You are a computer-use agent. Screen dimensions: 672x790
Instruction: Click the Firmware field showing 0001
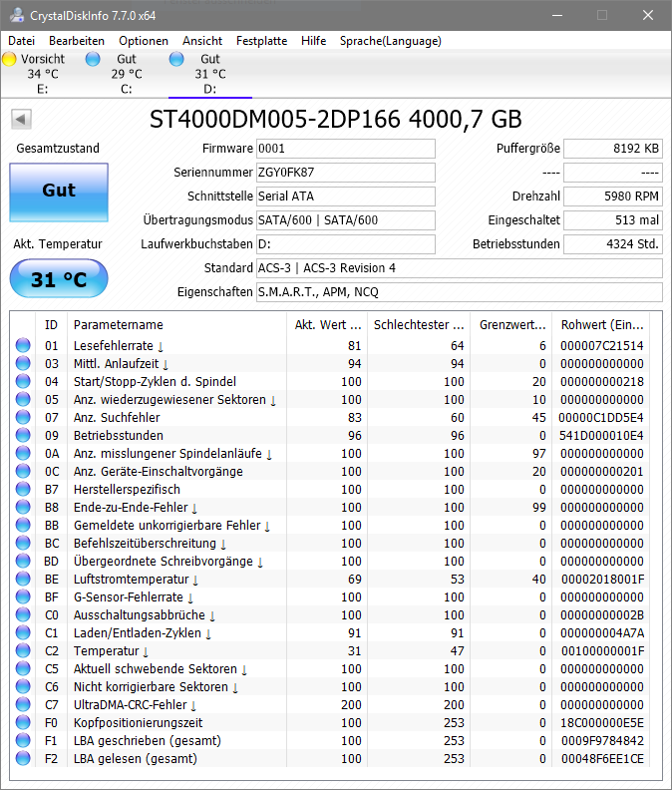click(x=346, y=149)
